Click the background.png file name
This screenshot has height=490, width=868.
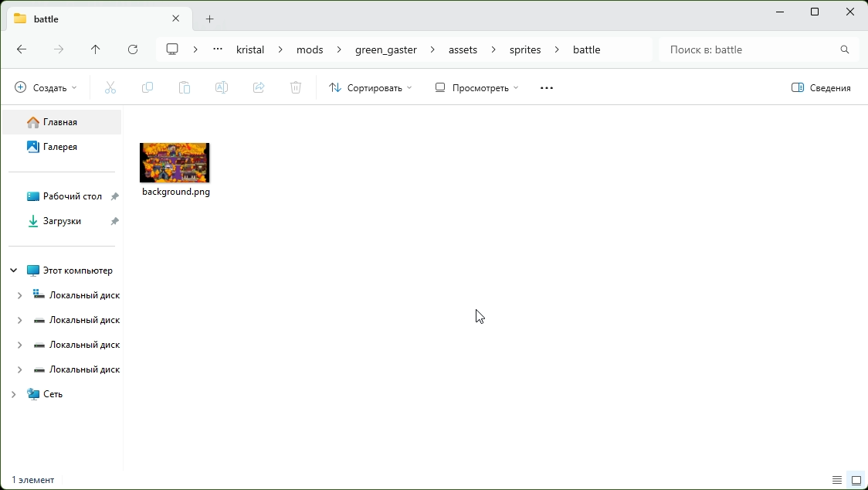pyautogui.click(x=176, y=192)
